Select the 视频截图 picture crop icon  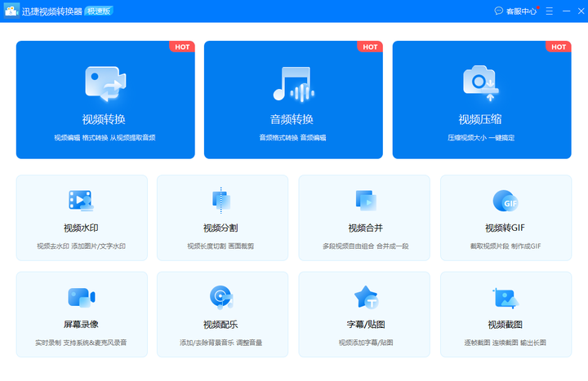pos(506,299)
